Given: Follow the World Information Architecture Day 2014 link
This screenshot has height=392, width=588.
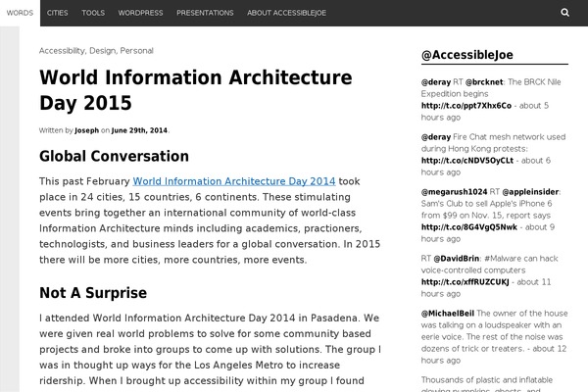Looking at the screenshot, I should pyautogui.click(x=234, y=181).
